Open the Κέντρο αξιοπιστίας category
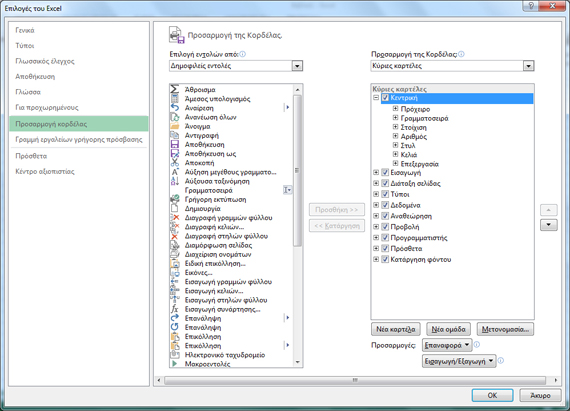This screenshot has width=570, height=411. coord(45,172)
